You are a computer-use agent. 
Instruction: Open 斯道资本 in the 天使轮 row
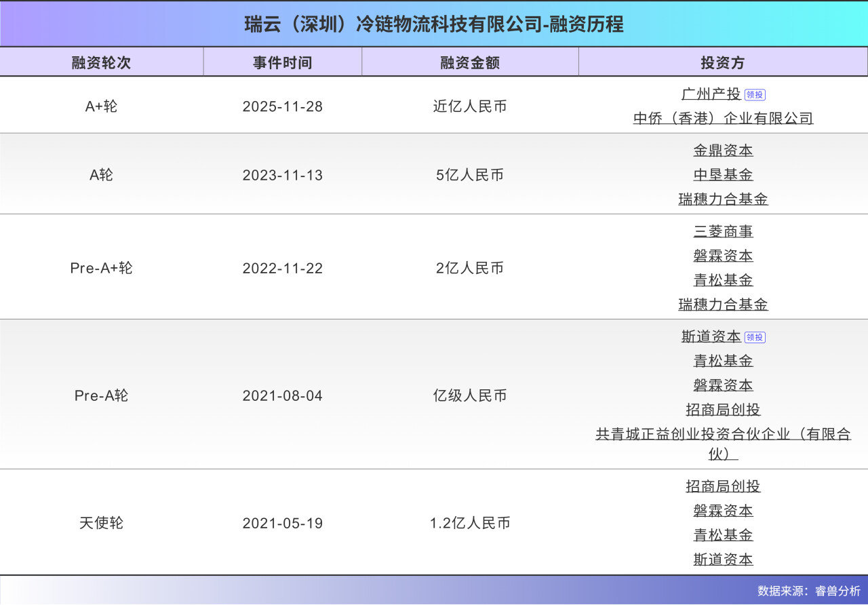pyautogui.click(x=723, y=560)
